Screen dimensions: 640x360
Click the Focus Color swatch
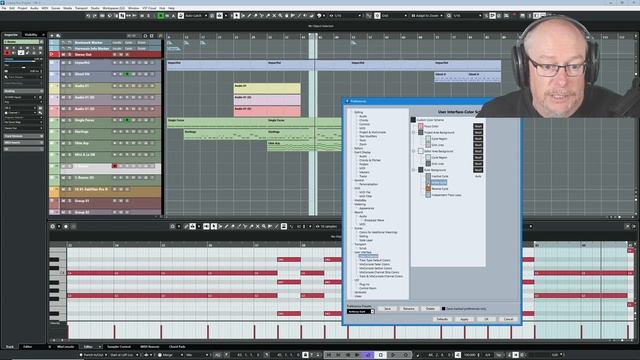tap(421, 126)
